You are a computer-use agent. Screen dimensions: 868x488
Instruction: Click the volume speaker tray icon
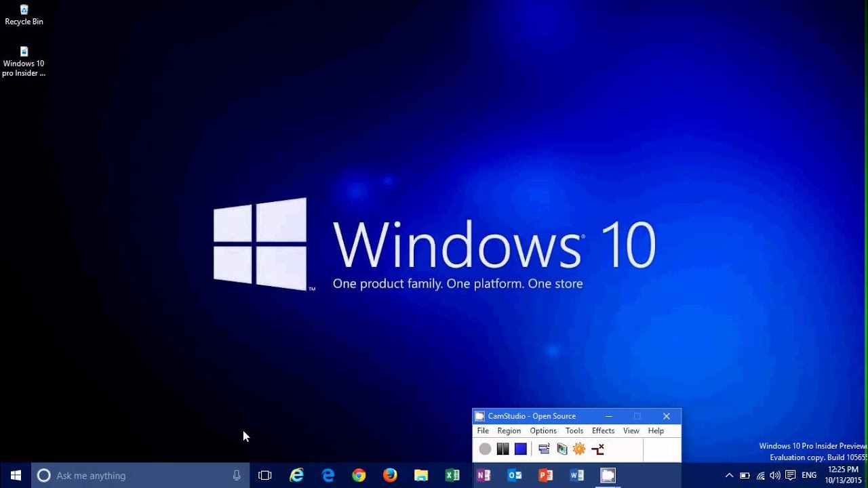775,475
